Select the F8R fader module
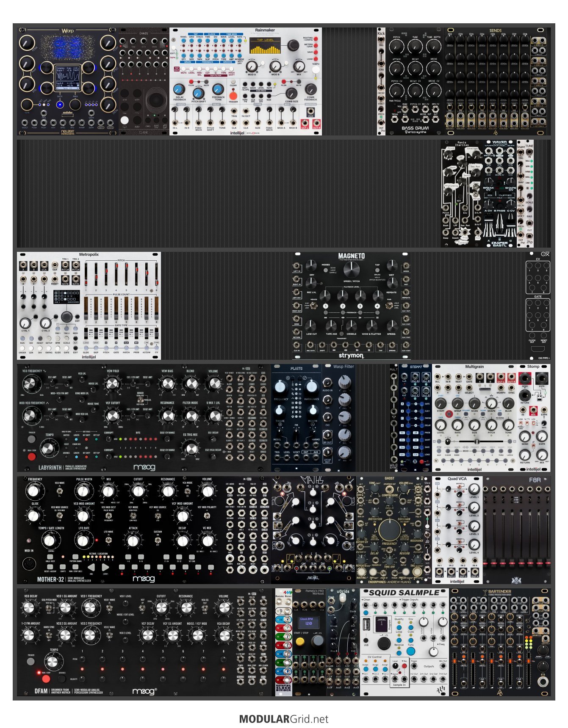Screen dimensions: 568x728 pyautogui.click(x=517, y=530)
